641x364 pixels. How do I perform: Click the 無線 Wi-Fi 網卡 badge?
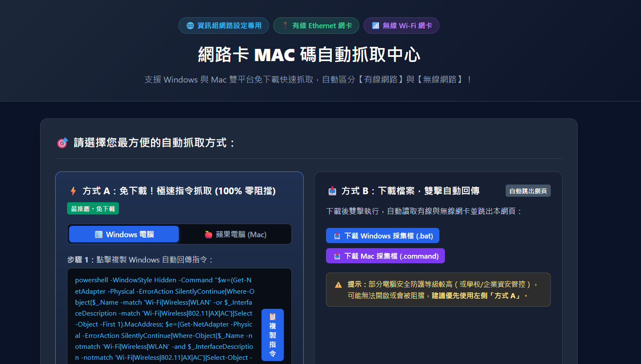pos(401,25)
